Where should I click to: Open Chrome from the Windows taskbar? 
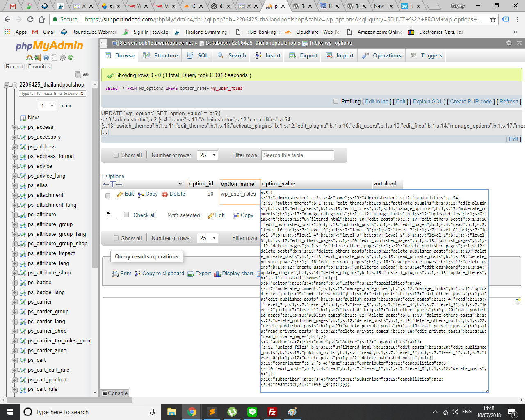192,412
